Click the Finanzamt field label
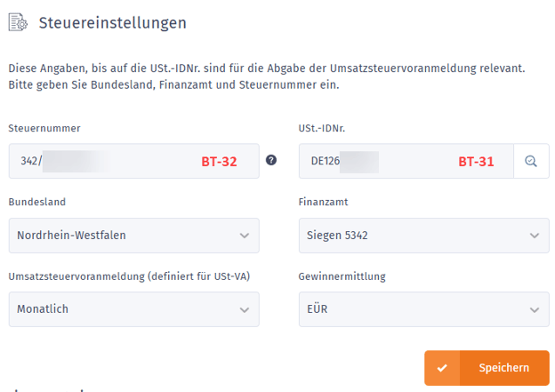 coord(324,203)
